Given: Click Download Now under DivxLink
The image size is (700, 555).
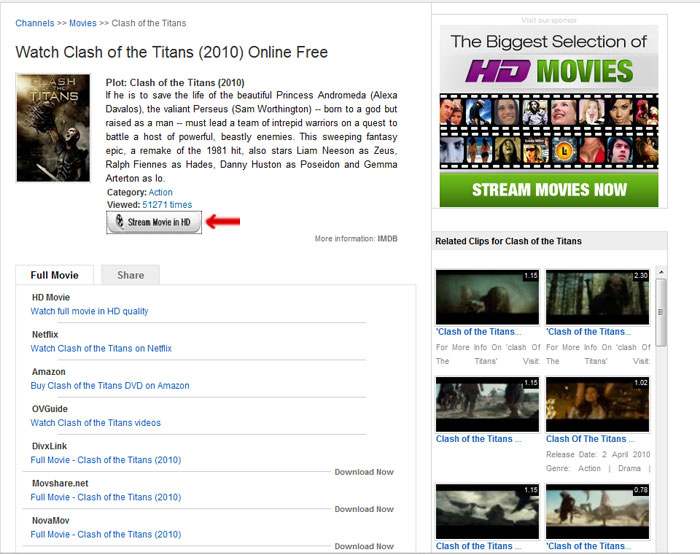Looking at the screenshot, I should pyautogui.click(x=364, y=472).
